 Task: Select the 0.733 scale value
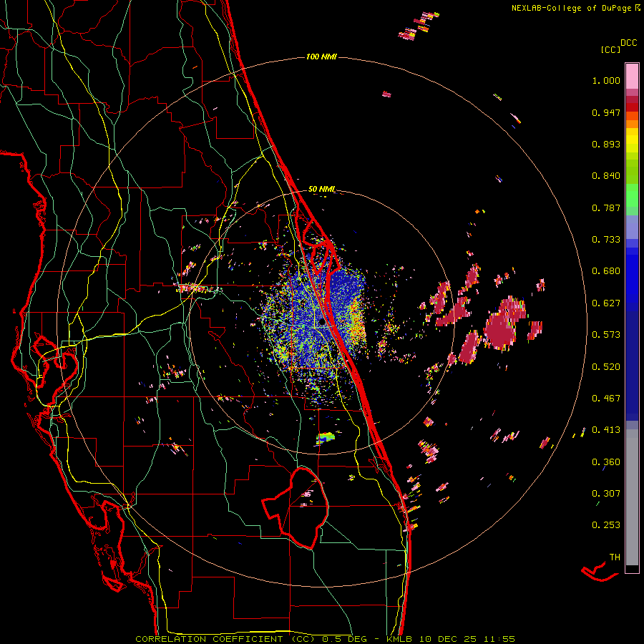point(606,240)
